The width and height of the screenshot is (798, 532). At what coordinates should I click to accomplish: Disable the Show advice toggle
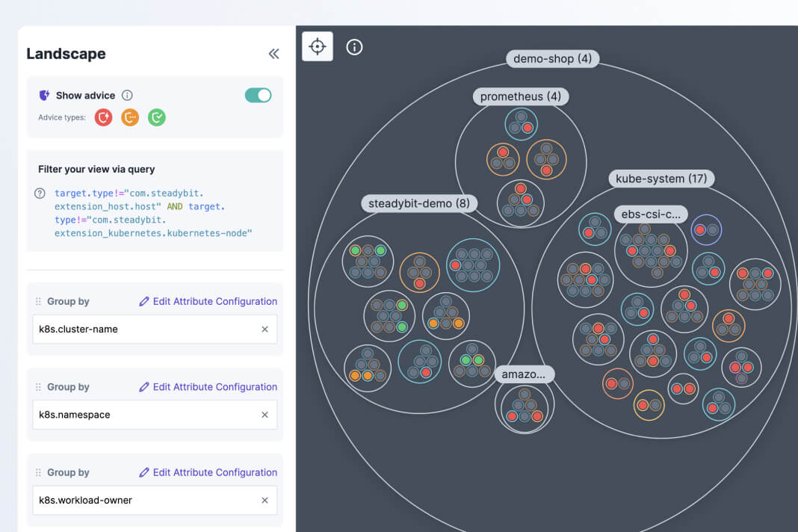258,95
